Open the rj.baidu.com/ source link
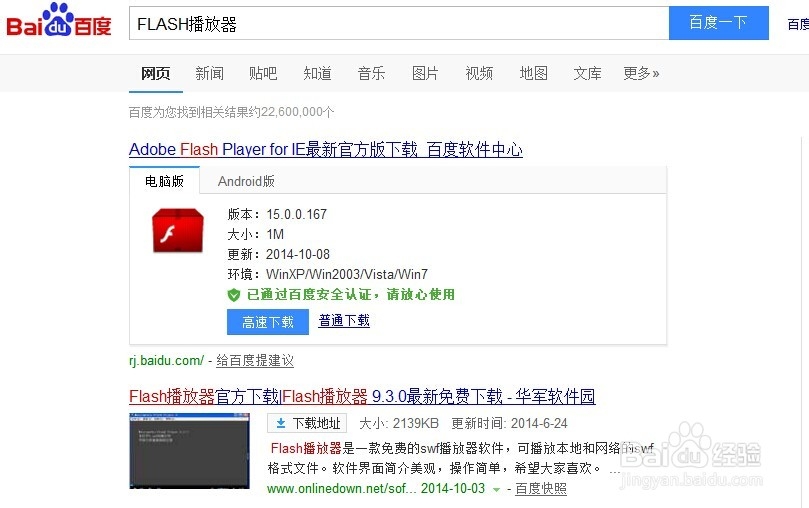Screen dimensions: 809x508 (167, 360)
